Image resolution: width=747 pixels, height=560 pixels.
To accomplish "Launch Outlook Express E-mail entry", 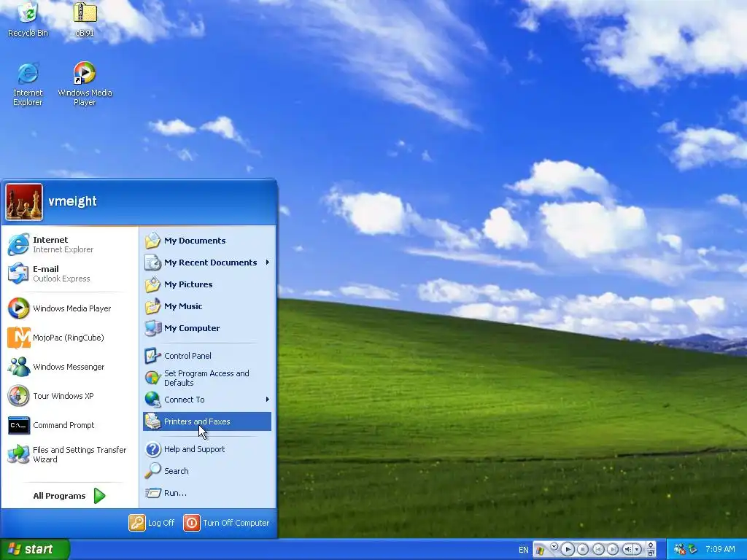I will pyautogui.click(x=69, y=273).
